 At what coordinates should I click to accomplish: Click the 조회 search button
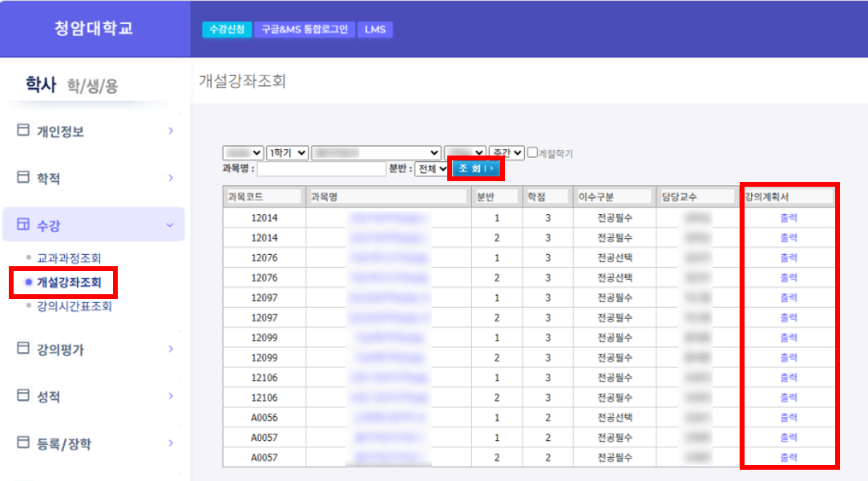pyautogui.click(x=476, y=168)
